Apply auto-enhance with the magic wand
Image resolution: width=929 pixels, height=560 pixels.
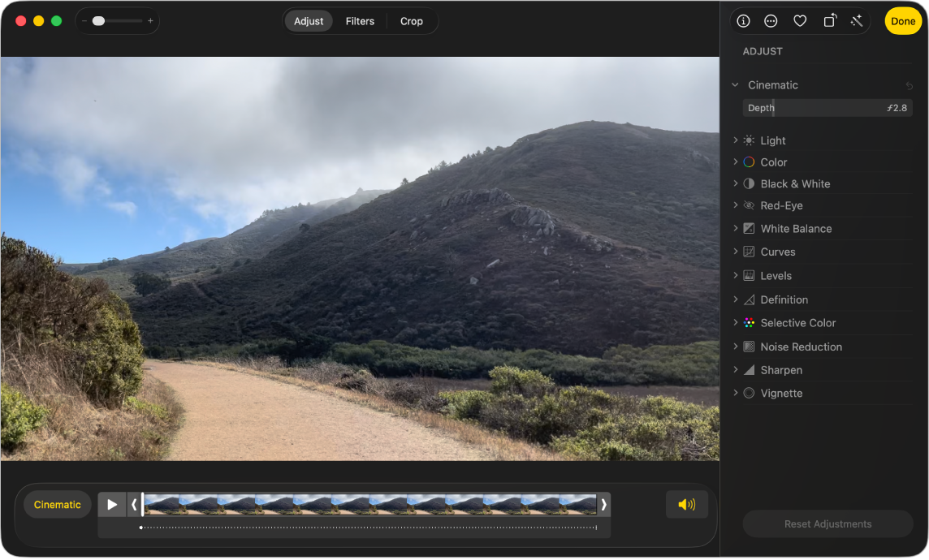tap(857, 21)
